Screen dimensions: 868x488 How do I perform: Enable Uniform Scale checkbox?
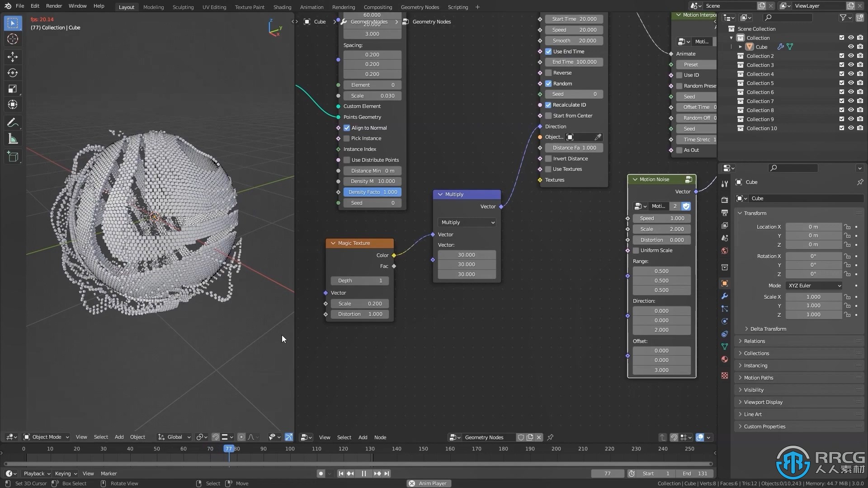coord(636,250)
